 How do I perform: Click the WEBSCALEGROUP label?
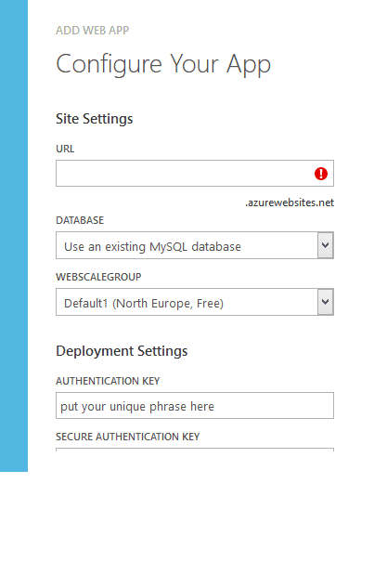point(98,277)
